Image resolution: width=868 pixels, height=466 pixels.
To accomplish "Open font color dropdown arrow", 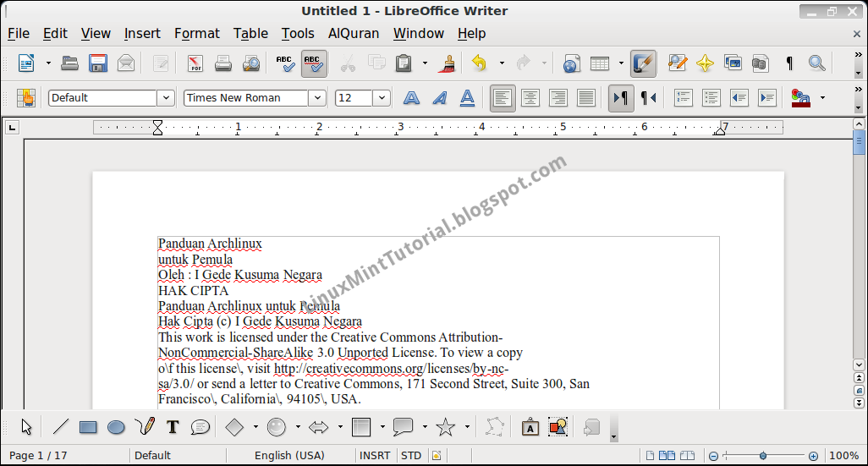I will 822,98.
